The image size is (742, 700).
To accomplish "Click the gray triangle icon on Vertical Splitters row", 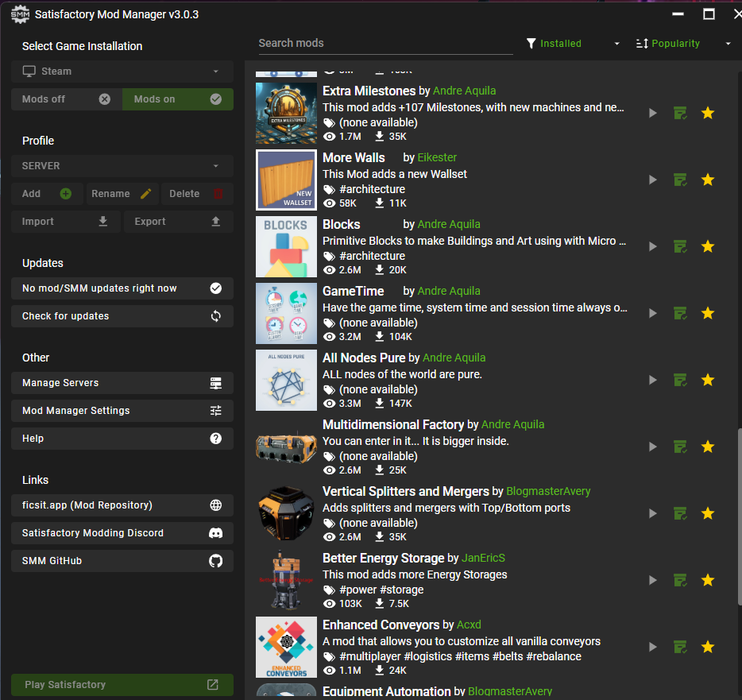I will pyautogui.click(x=653, y=513).
